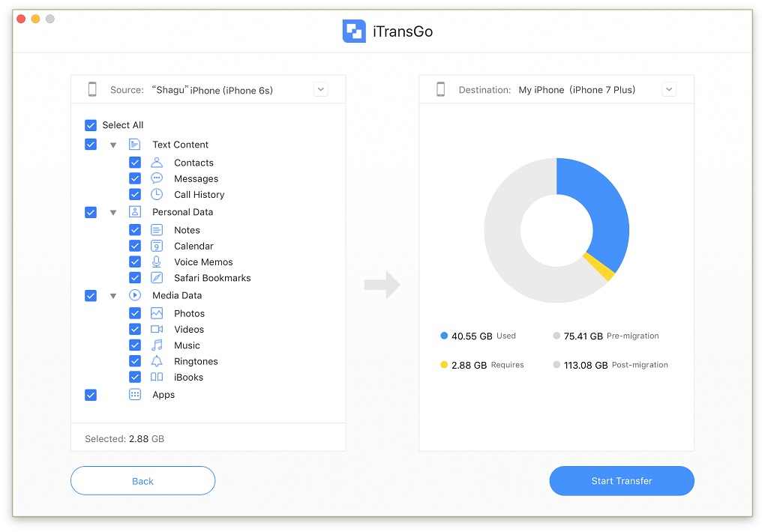Click the destination phone device icon

(x=440, y=89)
